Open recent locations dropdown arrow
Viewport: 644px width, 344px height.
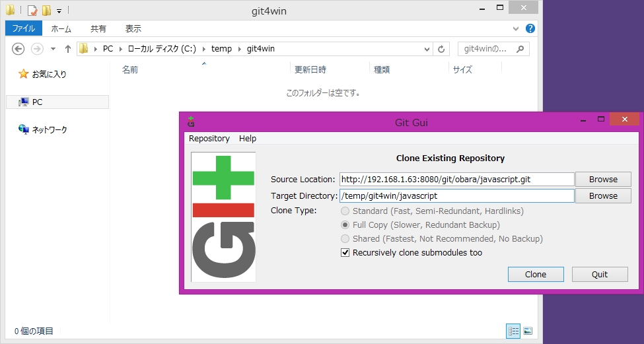coord(53,49)
